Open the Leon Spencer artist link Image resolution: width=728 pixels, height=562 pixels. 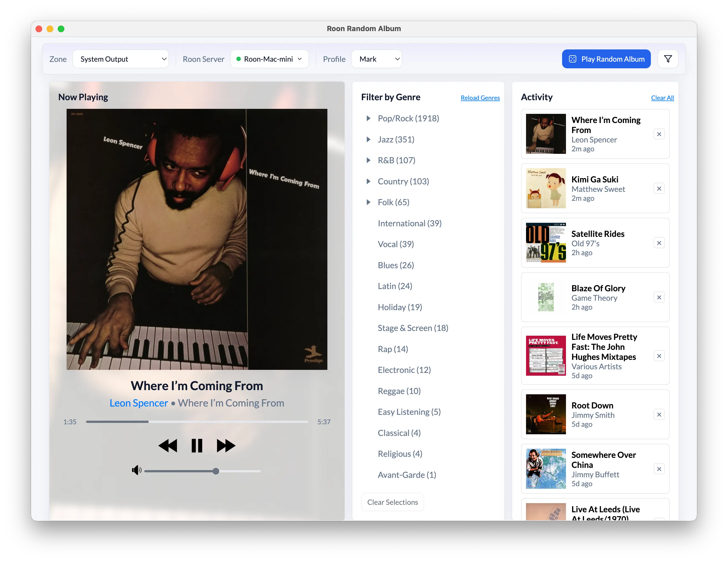click(x=139, y=403)
